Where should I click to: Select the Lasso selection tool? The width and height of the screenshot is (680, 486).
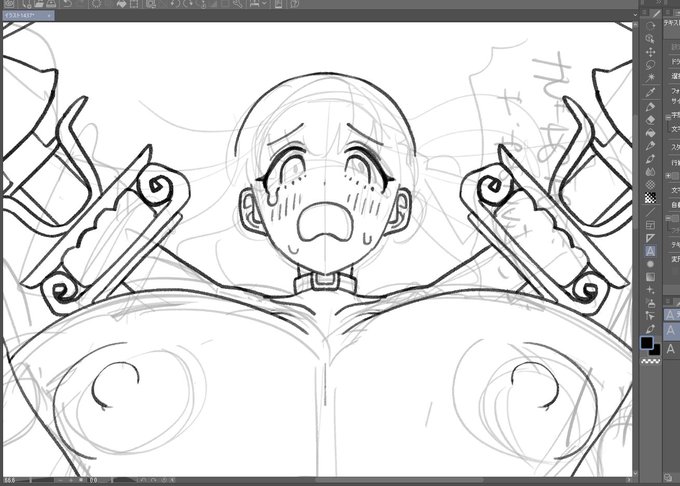tap(650, 65)
